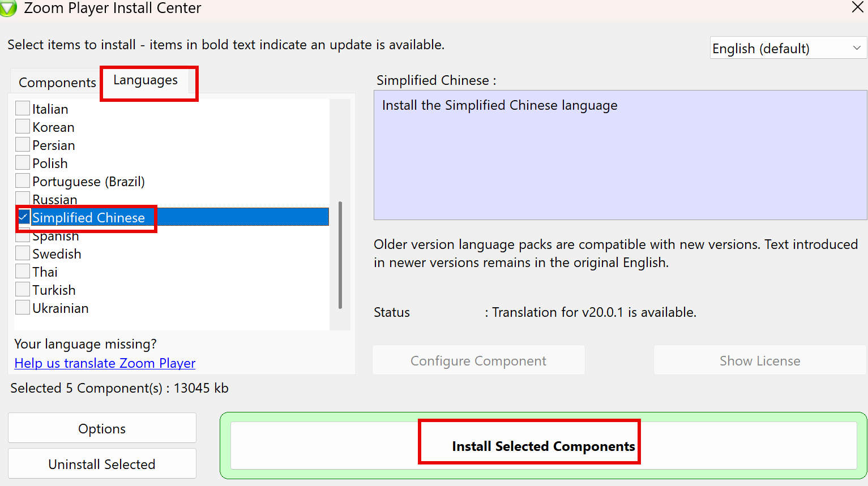Open the Options button
The width and height of the screenshot is (868, 486).
coord(102,428)
